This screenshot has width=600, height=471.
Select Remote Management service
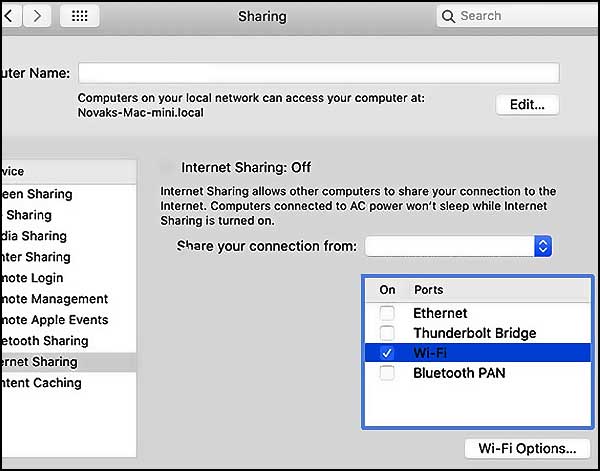tap(68, 299)
